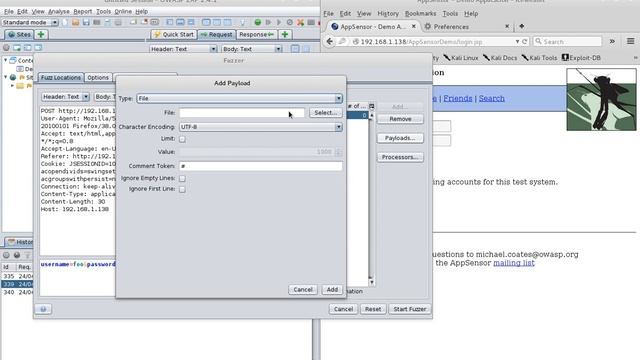This screenshot has width=640, height=360.
Task: Click the Firefox Search box
Action: [567, 42]
